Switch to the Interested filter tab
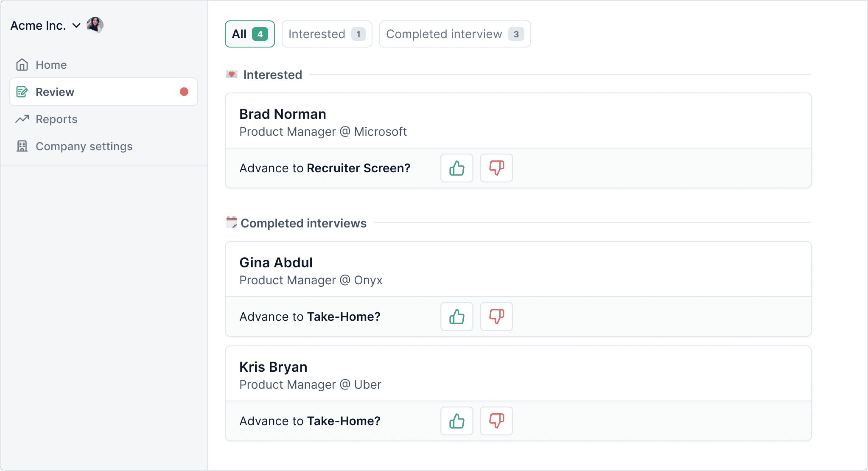 (x=327, y=34)
